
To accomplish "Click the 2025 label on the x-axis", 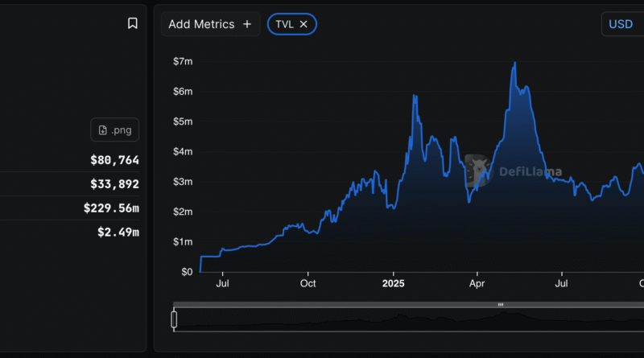I will pos(394,283).
